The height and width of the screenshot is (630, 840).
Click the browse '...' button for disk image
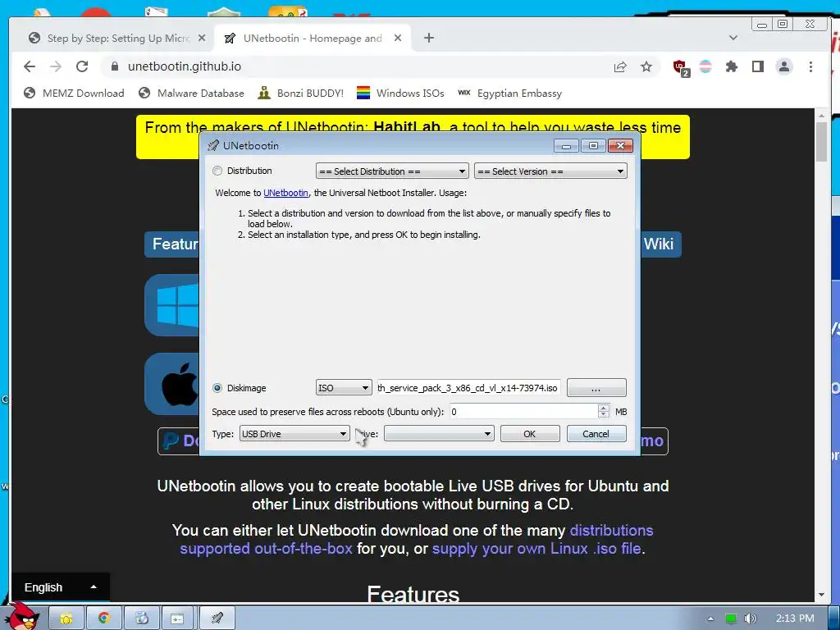coord(596,388)
